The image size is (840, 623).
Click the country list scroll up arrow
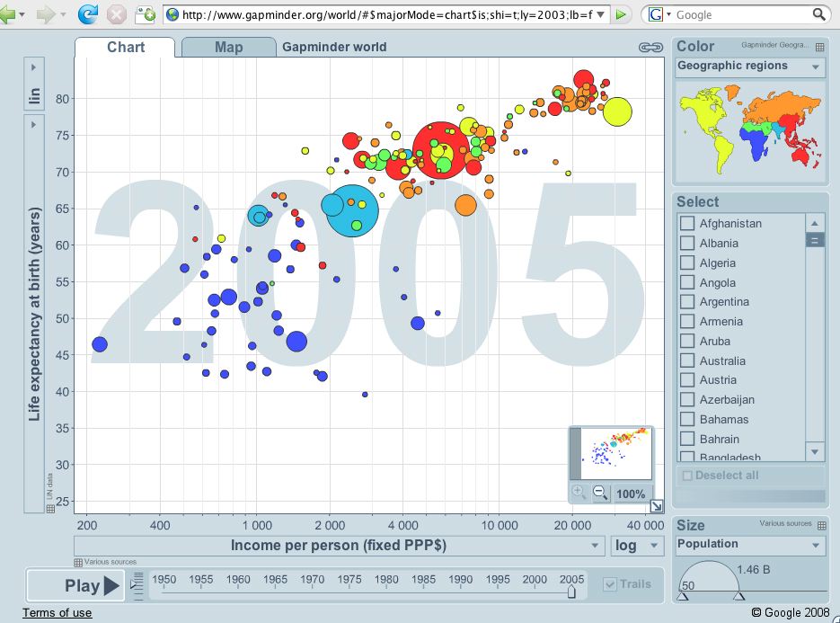[814, 223]
